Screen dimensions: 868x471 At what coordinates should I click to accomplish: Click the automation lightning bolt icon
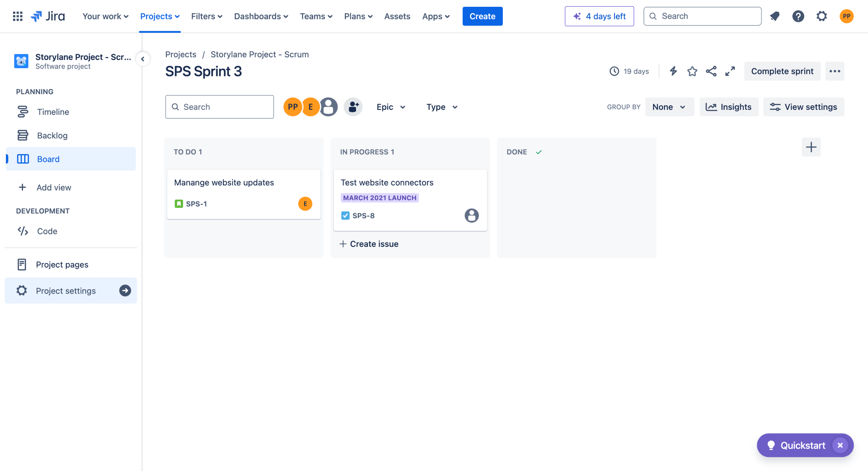(673, 71)
